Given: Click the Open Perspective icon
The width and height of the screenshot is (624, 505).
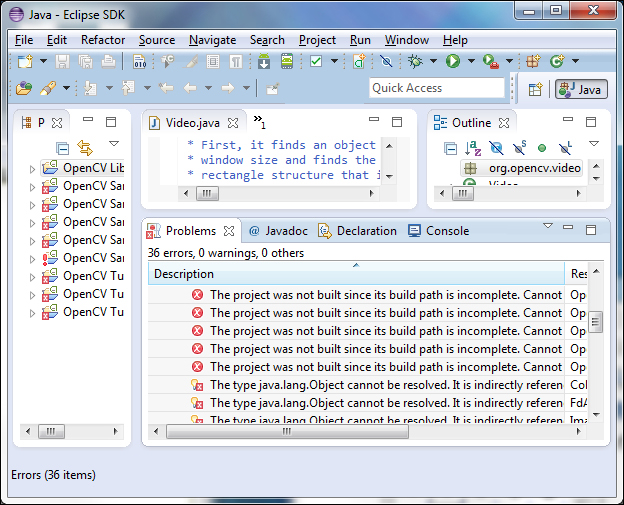Looking at the screenshot, I should [x=535, y=89].
